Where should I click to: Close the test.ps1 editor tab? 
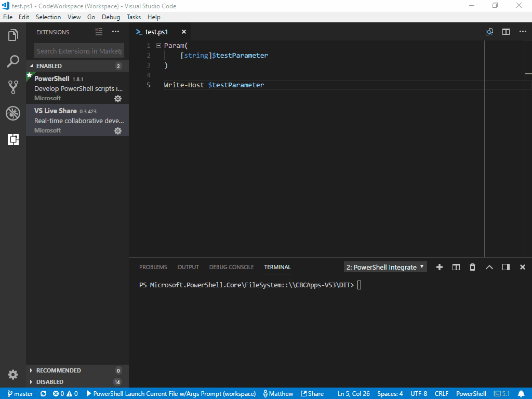184,32
